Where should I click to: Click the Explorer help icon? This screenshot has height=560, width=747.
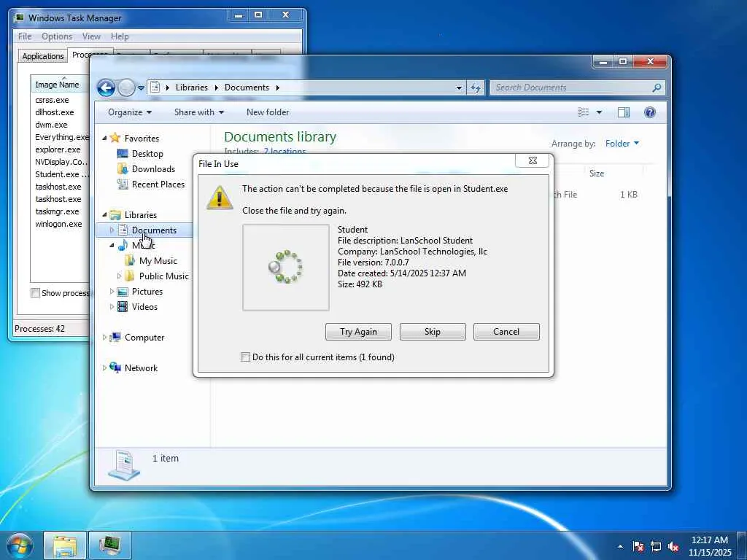point(649,112)
